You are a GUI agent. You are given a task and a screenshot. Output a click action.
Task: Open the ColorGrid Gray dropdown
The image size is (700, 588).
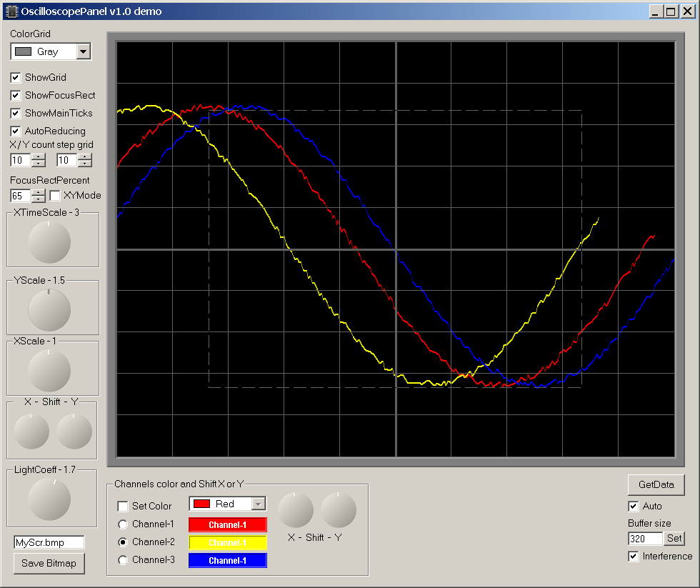84,51
